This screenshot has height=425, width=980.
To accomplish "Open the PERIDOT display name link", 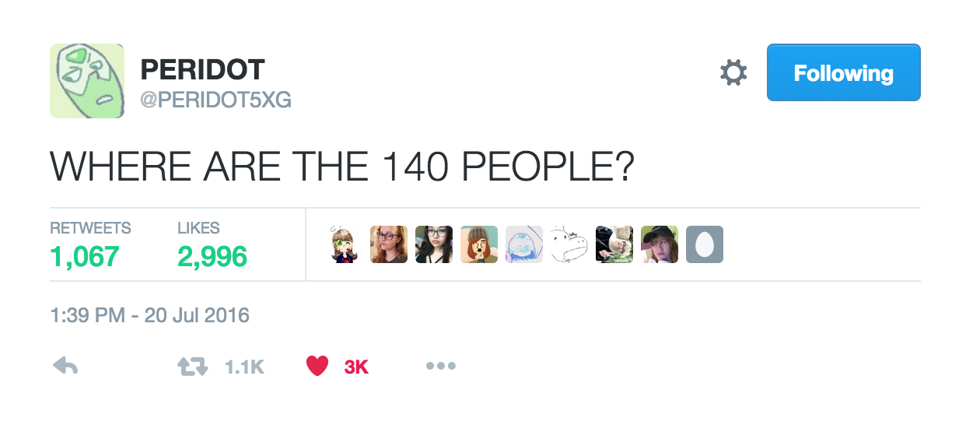I will (203, 70).
